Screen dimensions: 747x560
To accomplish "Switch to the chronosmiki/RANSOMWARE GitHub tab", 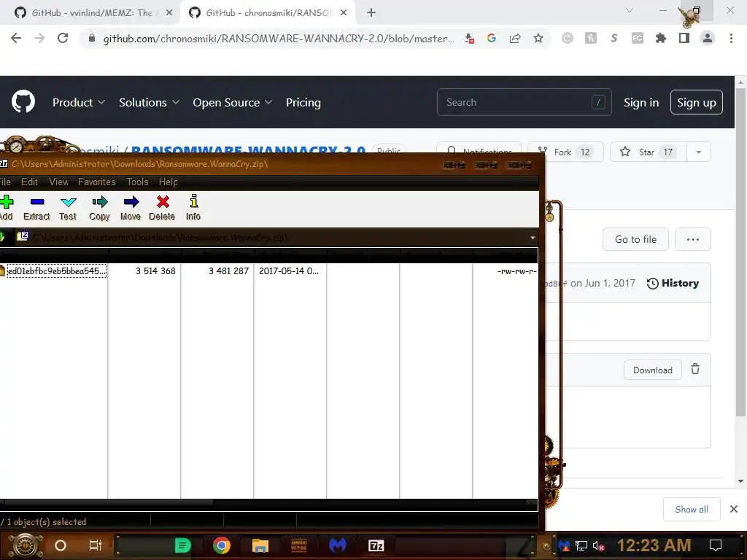I will pos(268,13).
